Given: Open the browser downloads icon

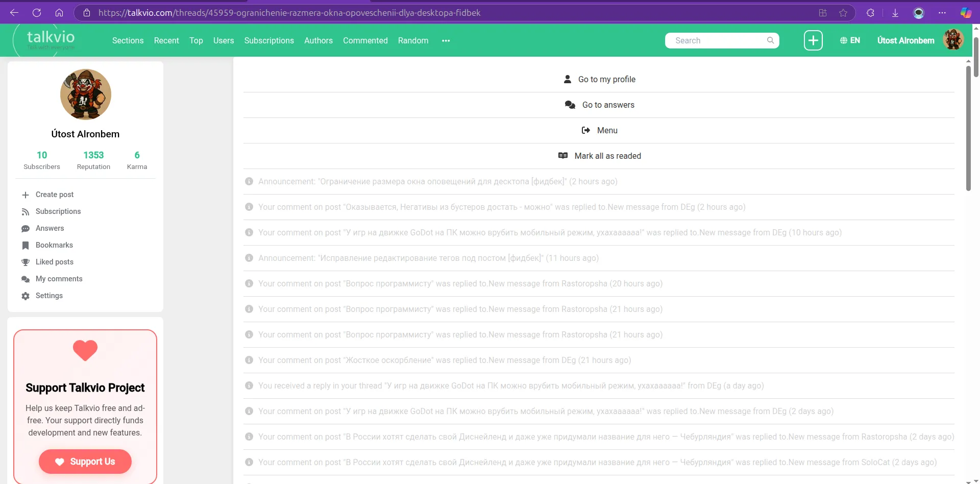Looking at the screenshot, I should click(x=895, y=13).
